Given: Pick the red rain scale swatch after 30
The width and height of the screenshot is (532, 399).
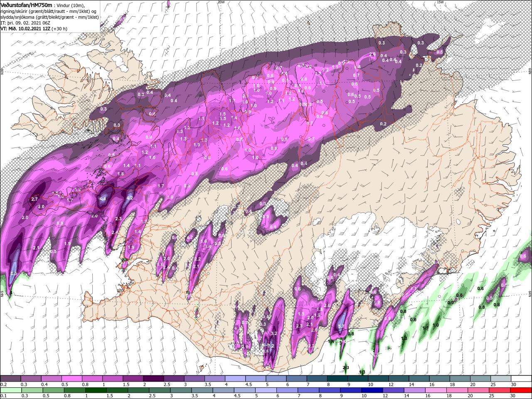Looking at the screenshot, I should [521, 390].
